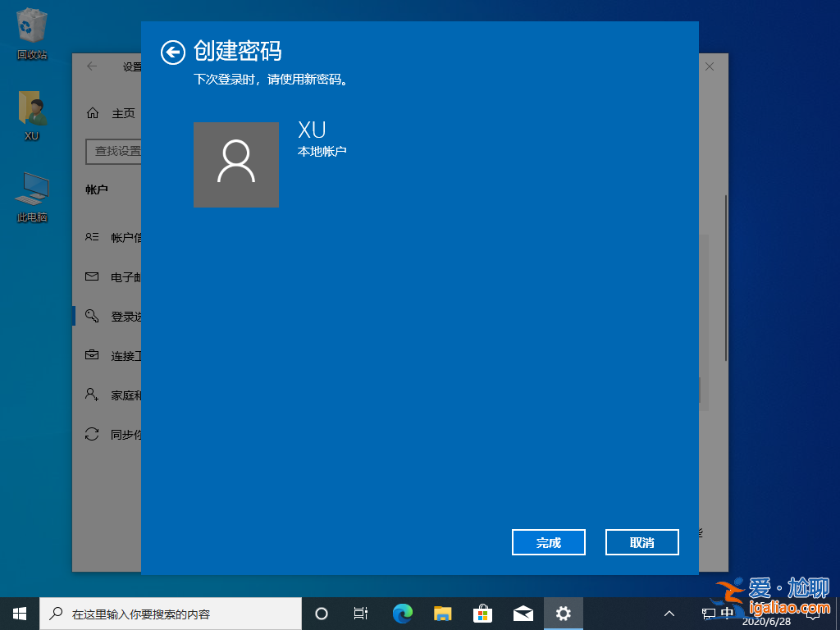This screenshot has width=840, height=630.
Task: Select the 帐户信息 navigation item
Action: pos(91,237)
